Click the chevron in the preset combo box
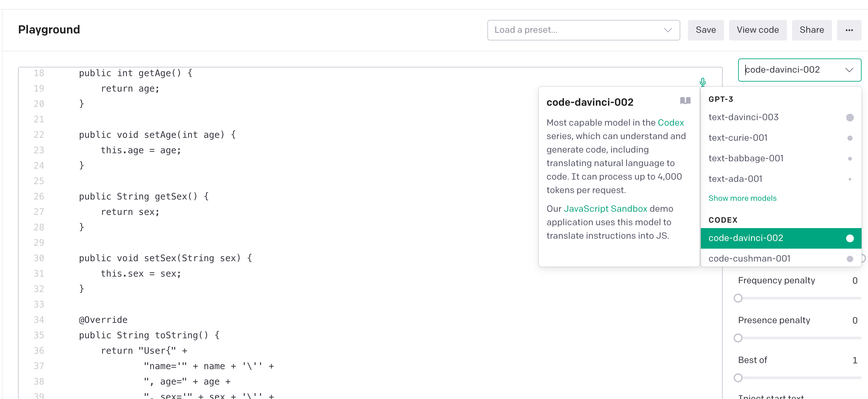Screen dimensions: 868x399 [667, 30]
